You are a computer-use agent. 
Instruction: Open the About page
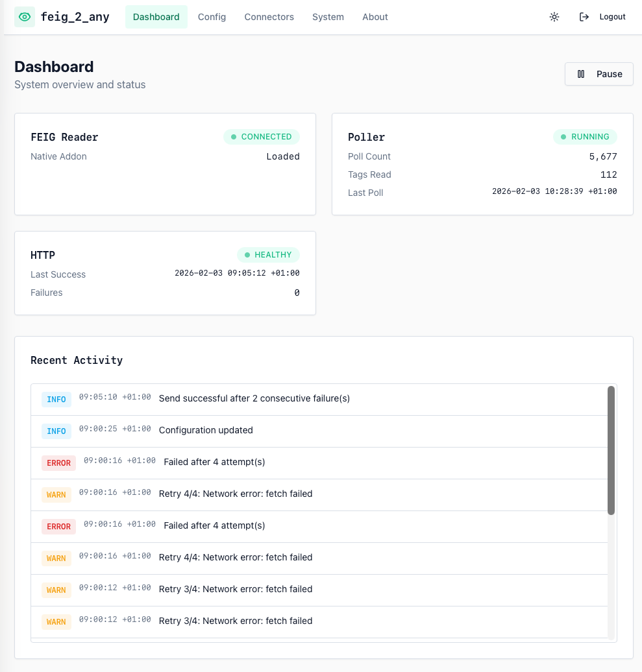pyautogui.click(x=375, y=17)
